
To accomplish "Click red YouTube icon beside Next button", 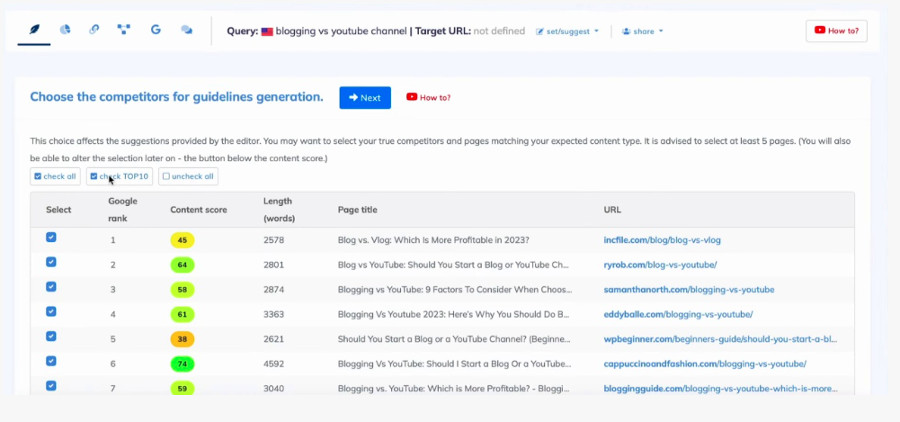I will 412,97.
